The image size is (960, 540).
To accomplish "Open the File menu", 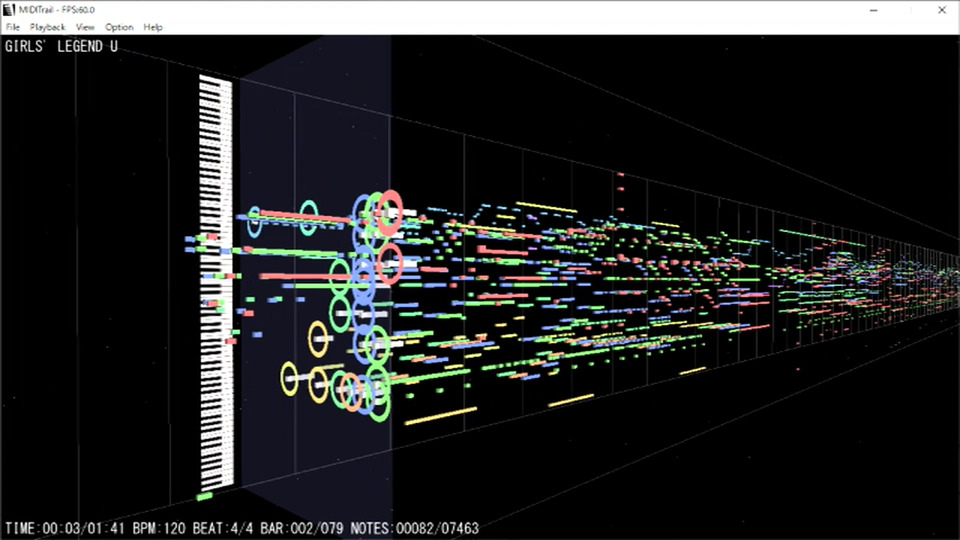I will (x=13, y=27).
